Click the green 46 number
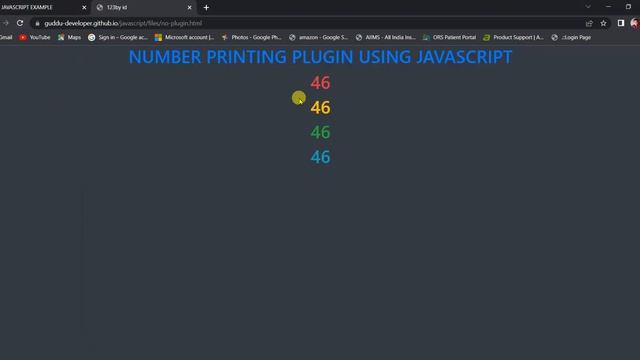The height and width of the screenshot is (360, 640). [x=320, y=132]
